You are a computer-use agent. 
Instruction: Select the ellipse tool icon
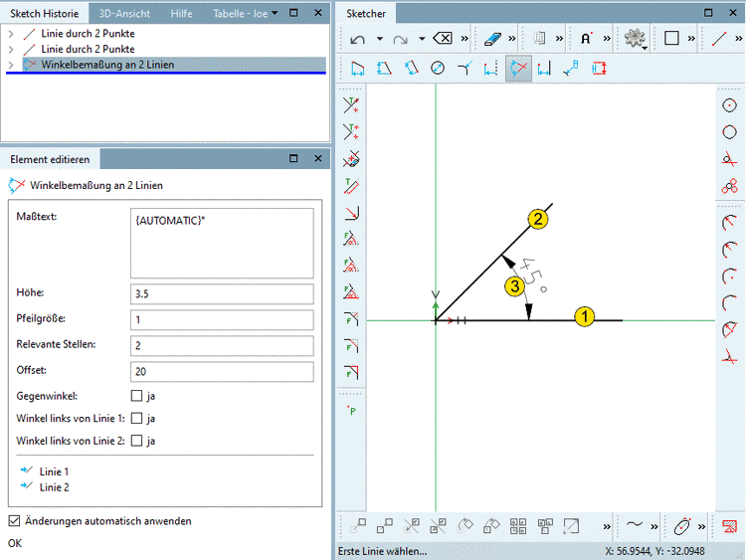point(682,526)
